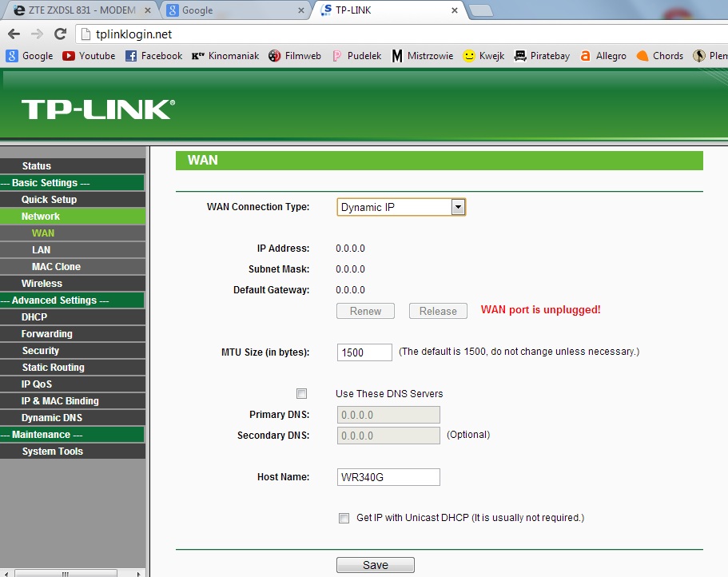Screen dimensions: 728x577
Task: Open IP & MAC Binding page
Action: (73, 400)
